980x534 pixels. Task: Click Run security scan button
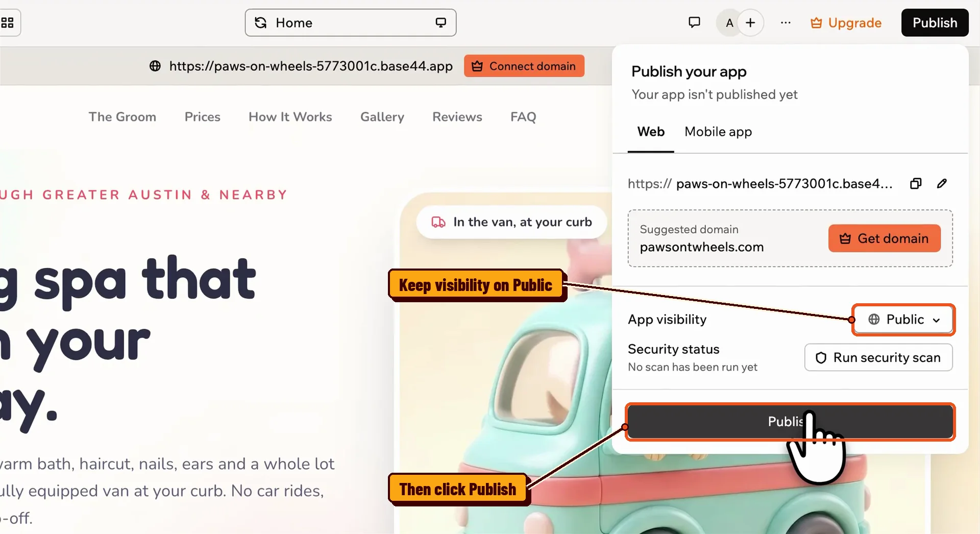coord(878,357)
